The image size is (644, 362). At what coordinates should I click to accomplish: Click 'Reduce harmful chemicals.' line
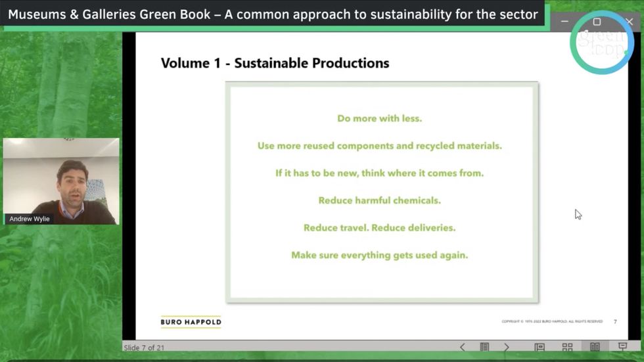[379, 200]
